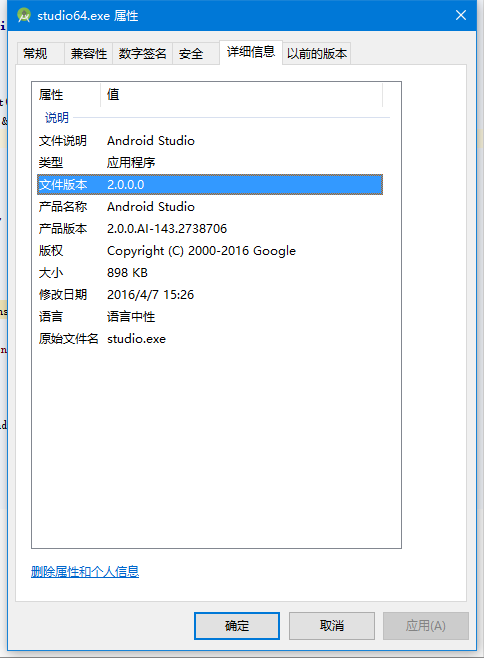Select the 产品版本 2.0.0.AI-143.2738706 row
484x658 pixels.
click(210, 229)
